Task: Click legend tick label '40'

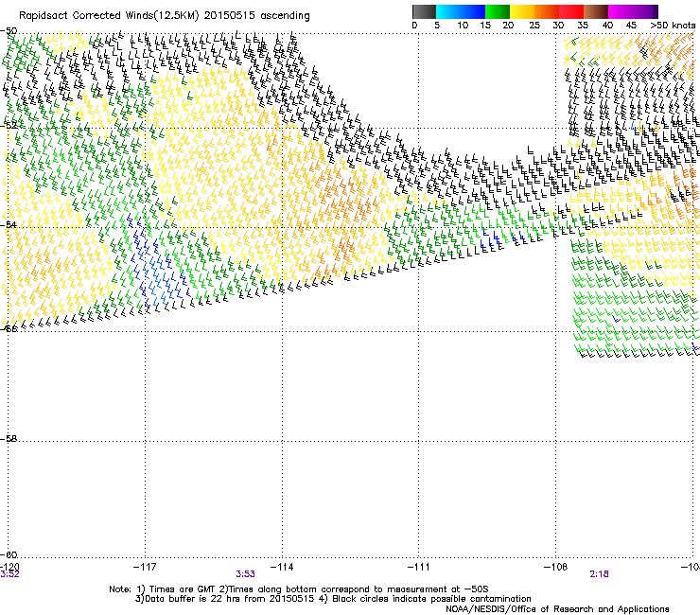Action: point(607,26)
